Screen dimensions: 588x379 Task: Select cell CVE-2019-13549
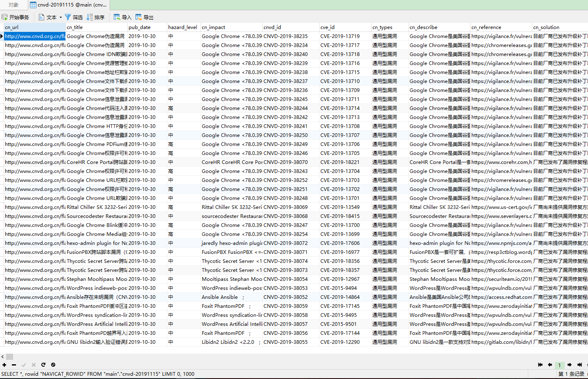345,207
